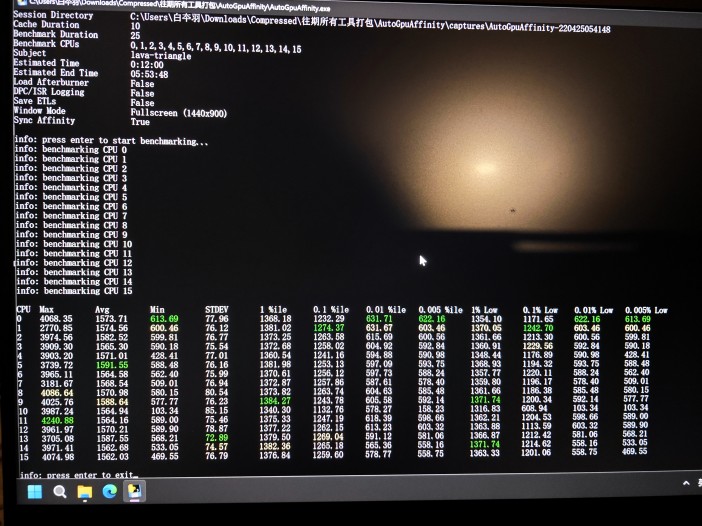The height and width of the screenshot is (526, 702).
Task: Click CPU 4 Avg value 1571.01
Action: (111, 356)
